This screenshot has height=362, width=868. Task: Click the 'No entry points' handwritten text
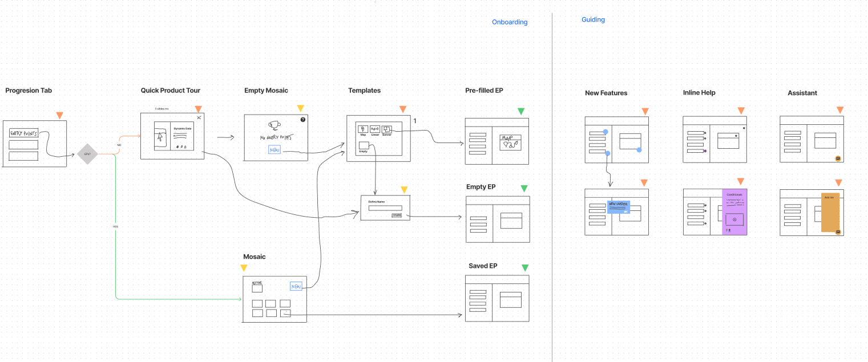(x=276, y=137)
